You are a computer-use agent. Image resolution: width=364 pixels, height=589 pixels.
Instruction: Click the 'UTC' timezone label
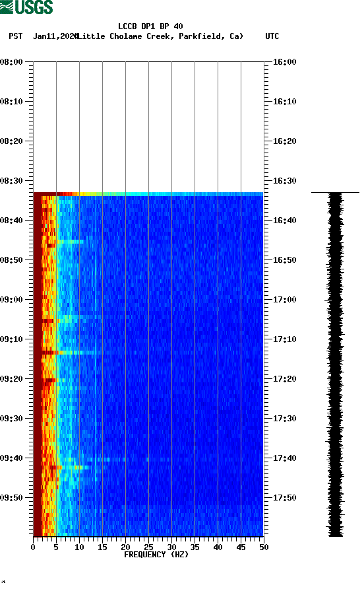coord(272,36)
